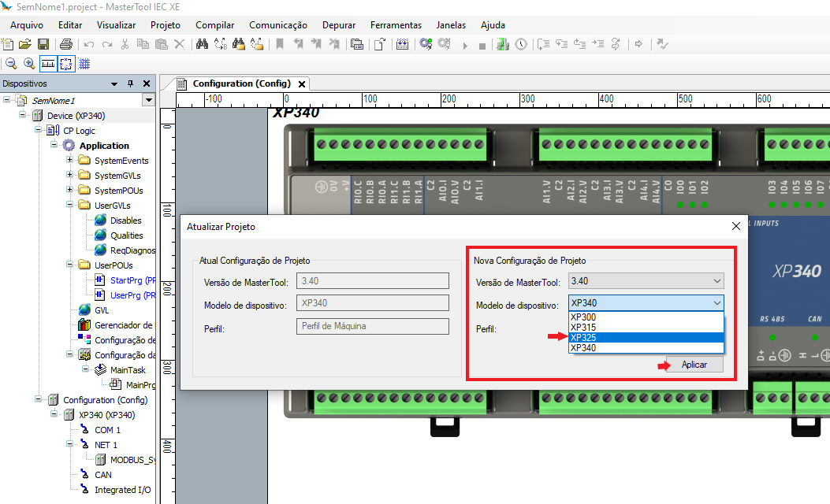Viewport: 830px width, 504px height.
Task: Expand the SystemPOUs folder
Action: (70, 189)
